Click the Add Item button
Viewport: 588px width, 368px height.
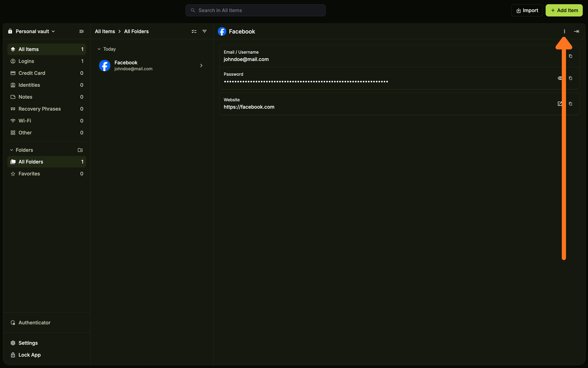pyautogui.click(x=564, y=11)
